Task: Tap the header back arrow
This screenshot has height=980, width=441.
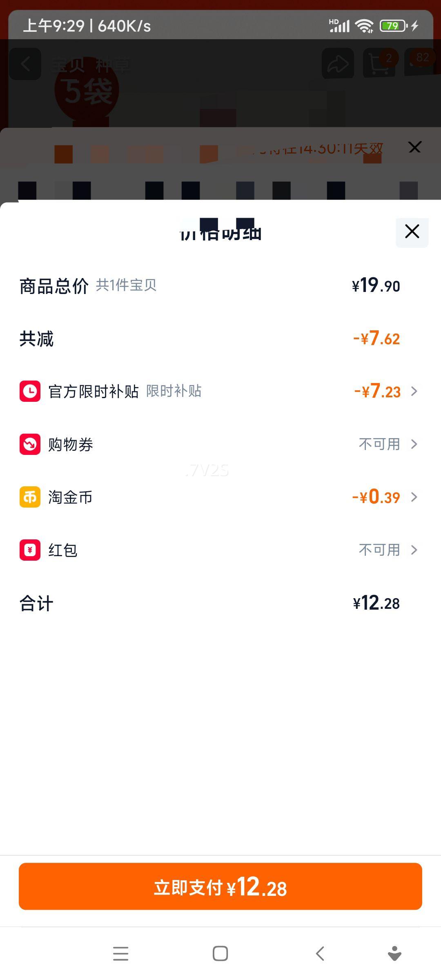Action: pos(25,64)
